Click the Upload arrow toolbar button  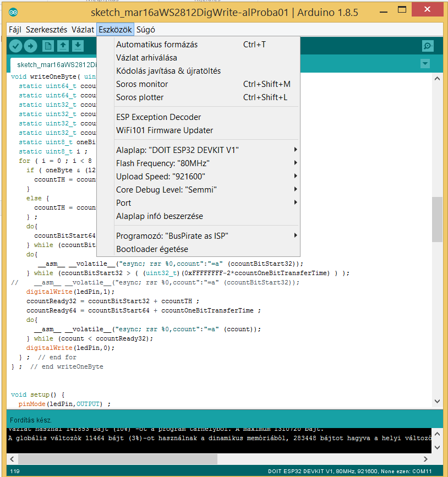point(30,46)
